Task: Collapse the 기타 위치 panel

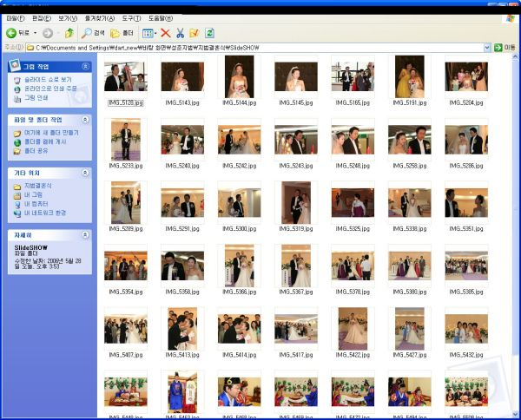Action: tap(85, 172)
